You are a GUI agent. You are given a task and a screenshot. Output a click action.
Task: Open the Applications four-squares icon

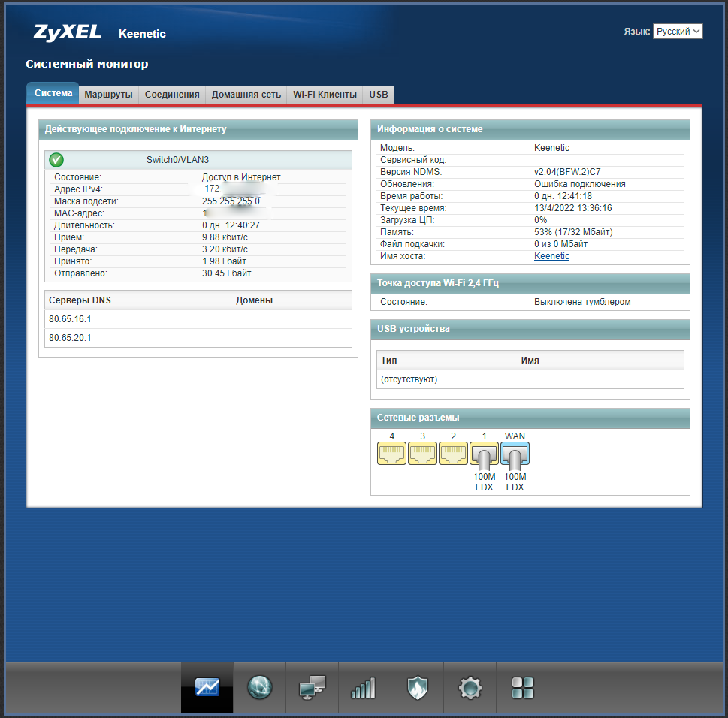click(x=522, y=687)
